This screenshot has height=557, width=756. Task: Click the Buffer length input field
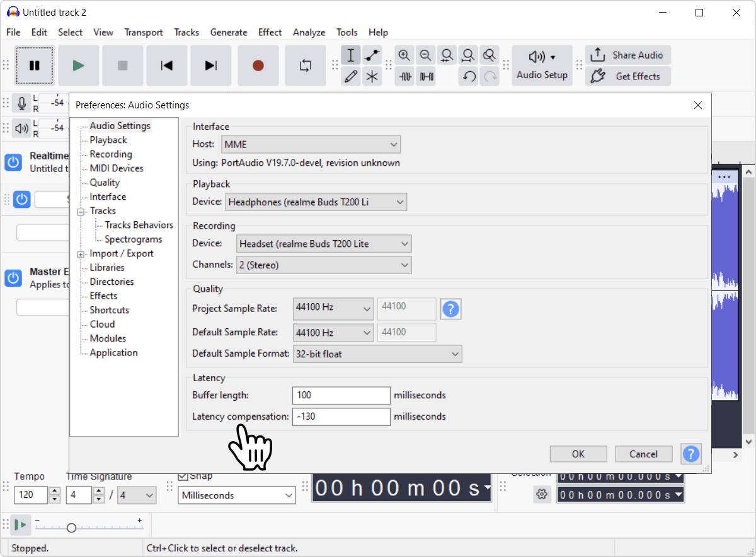coord(341,395)
